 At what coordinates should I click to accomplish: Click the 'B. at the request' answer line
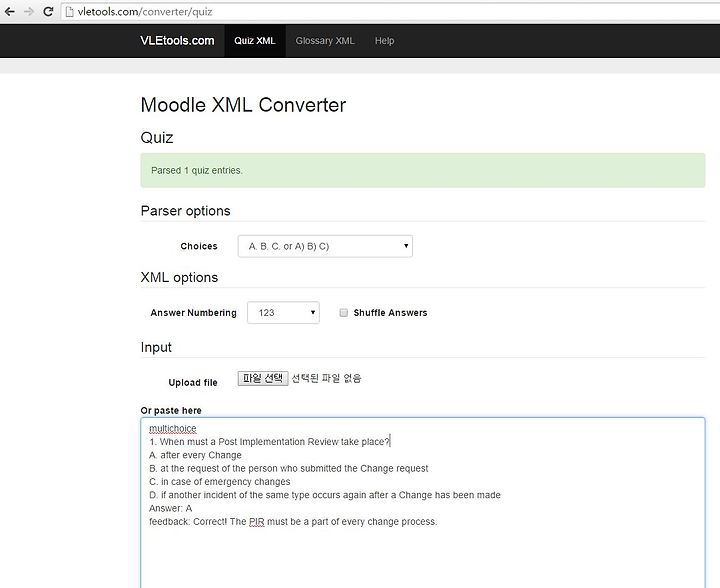tap(288, 468)
